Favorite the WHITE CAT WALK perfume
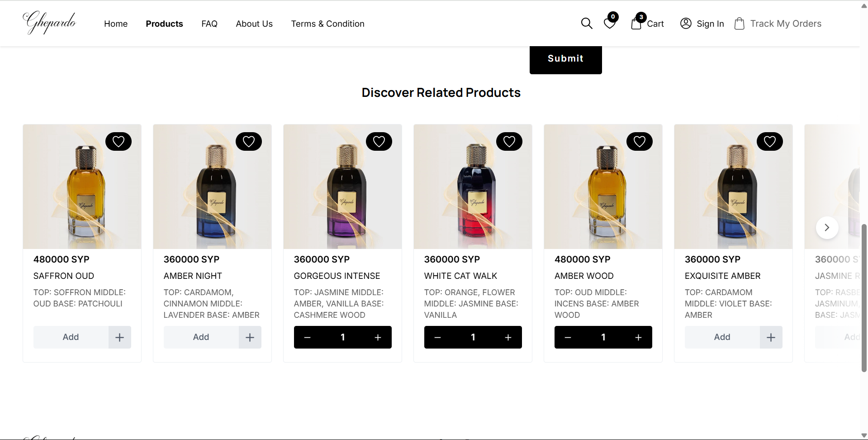The width and height of the screenshot is (868, 440). click(x=509, y=142)
